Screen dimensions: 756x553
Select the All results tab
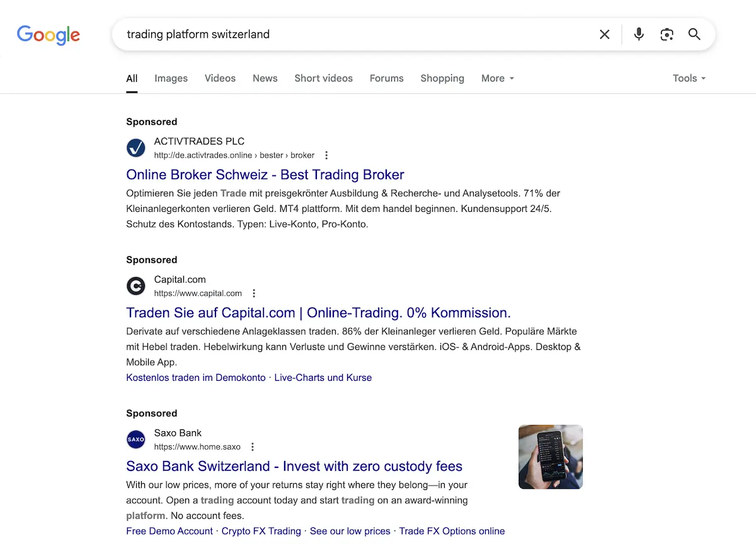coord(132,78)
